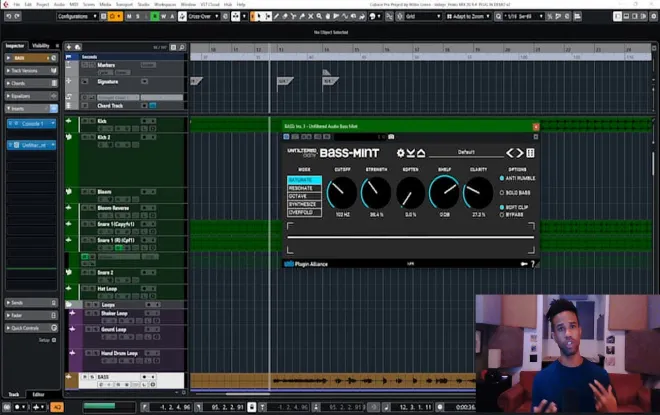The image size is (660, 415).
Task: Click the undo arrow in Cubase toolbar
Action: [x=8, y=16]
